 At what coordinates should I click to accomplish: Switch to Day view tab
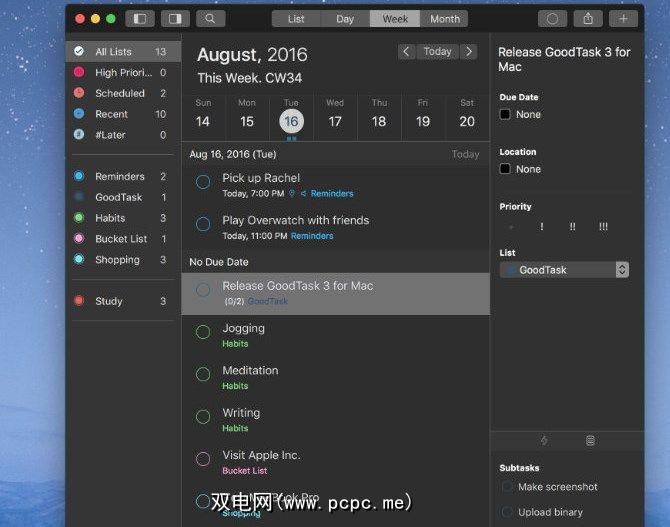click(345, 18)
